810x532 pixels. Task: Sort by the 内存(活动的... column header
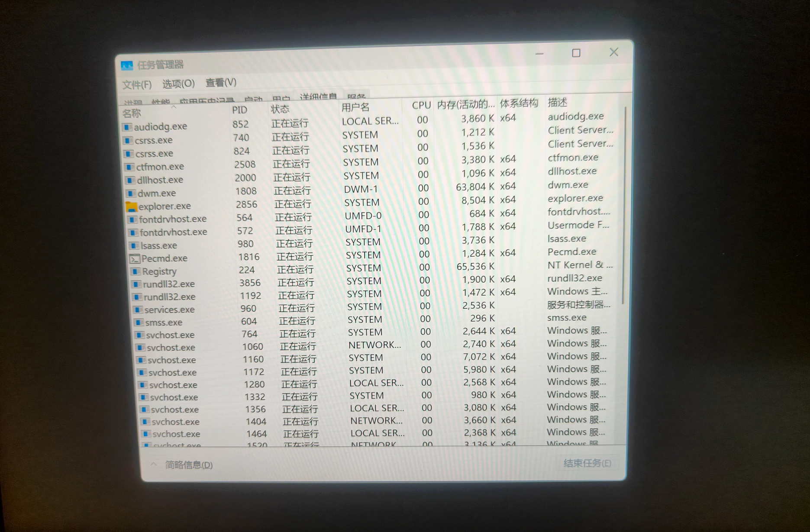[x=465, y=104]
